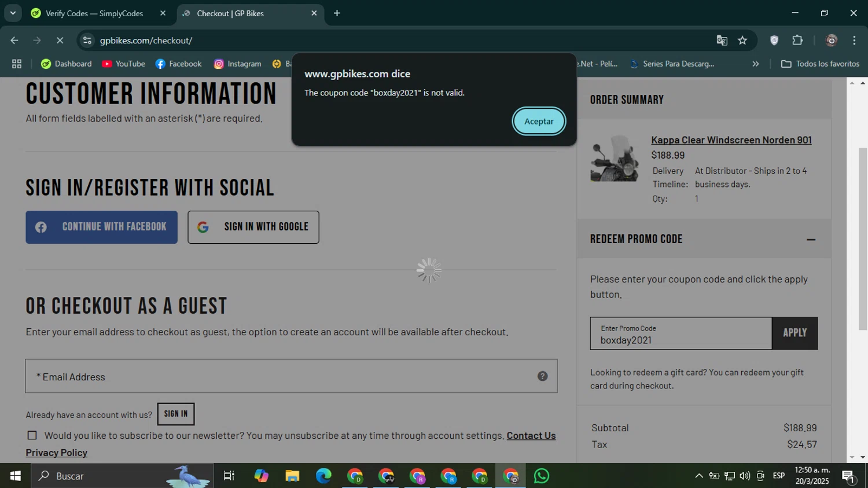This screenshot has height=488, width=868.
Task: Open the apps grid in bookmarks bar
Action: coord(17,64)
